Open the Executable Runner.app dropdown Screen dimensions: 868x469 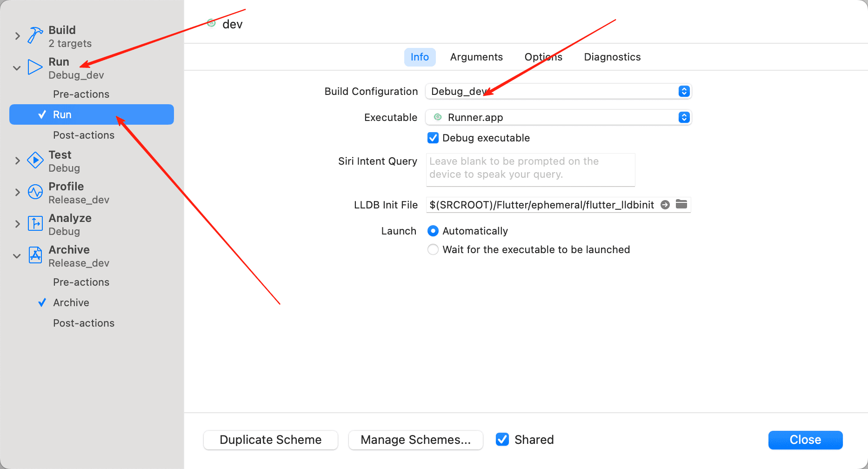[558, 117]
